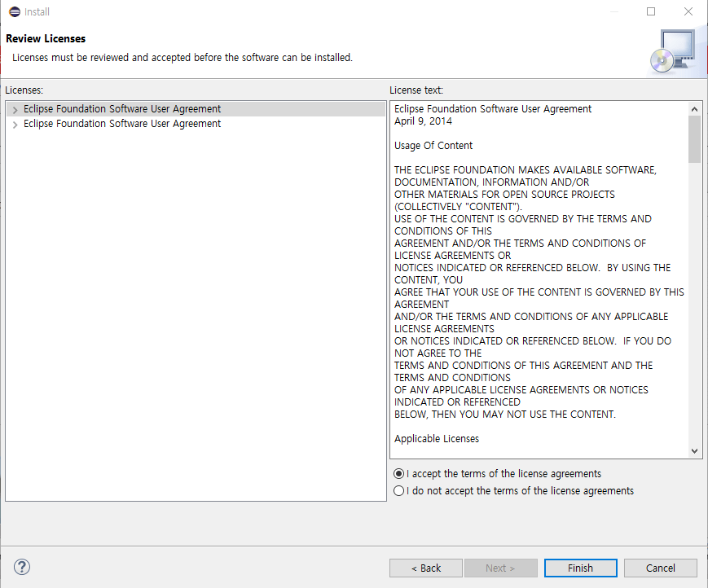Click the Eclipse logo in the title bar
This screenshot has width=708, height=588.
14,12
